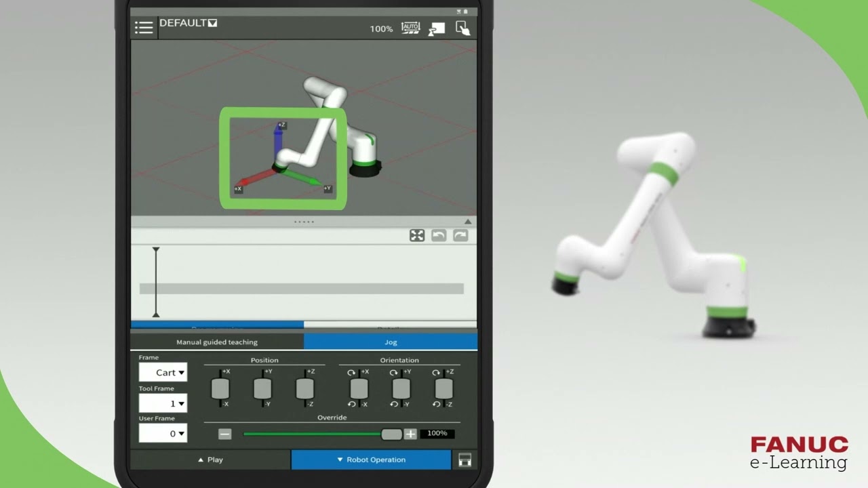Open the Frame Cart dropdown
The height and width of the screenshot is (488, 868).
[x=163, y=372]
